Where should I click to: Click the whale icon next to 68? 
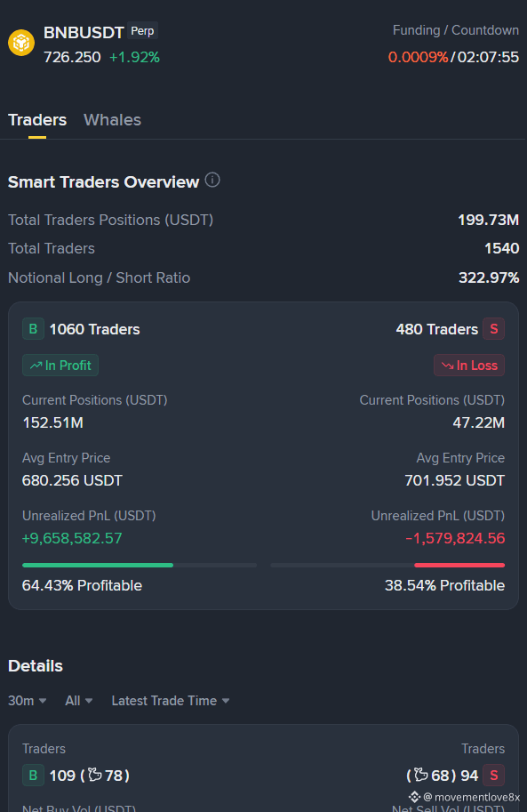[421, 775]
